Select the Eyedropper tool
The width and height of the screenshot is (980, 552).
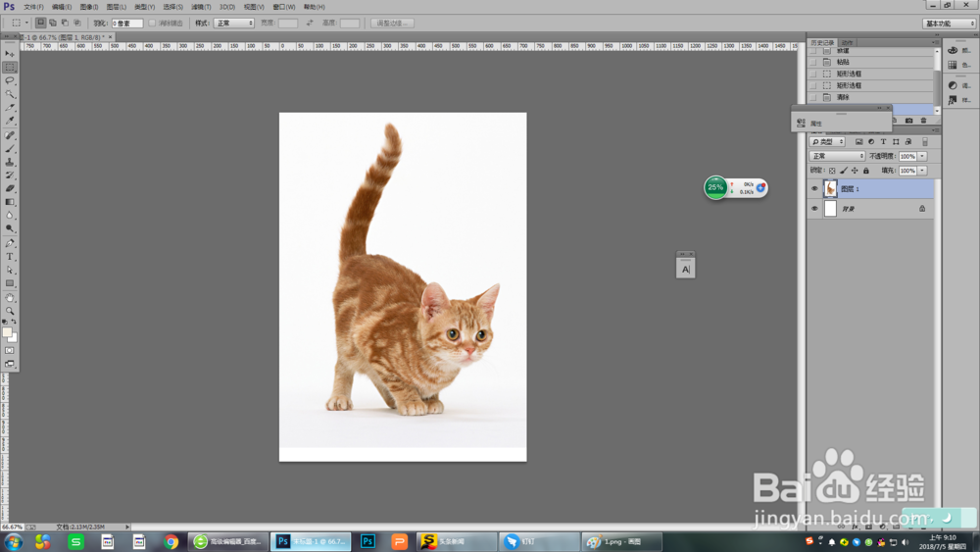10,121
